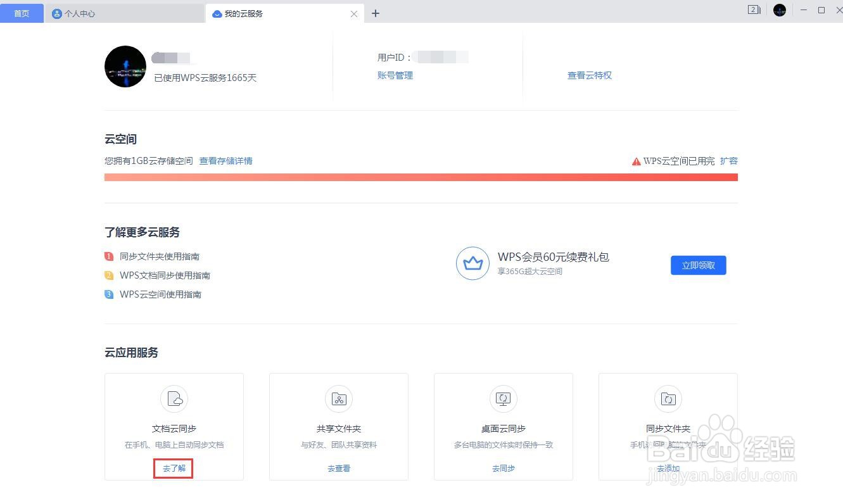Click the window count icon in title bar
843x504 pixels.
point(754,9)
